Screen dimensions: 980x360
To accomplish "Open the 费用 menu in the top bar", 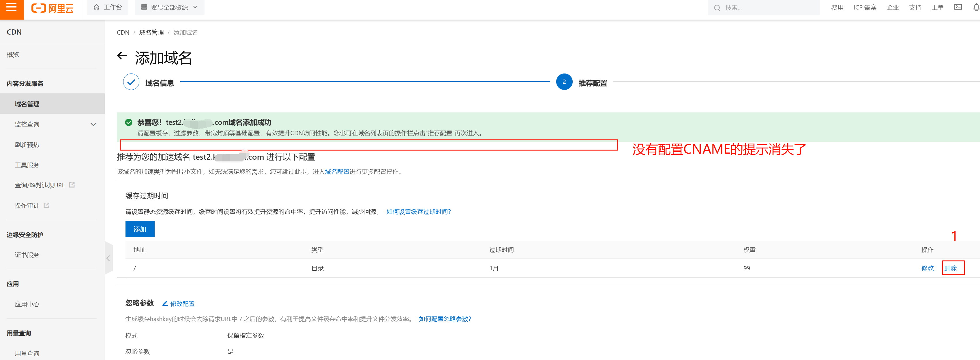I will pyautogui.click(x=837, y=7).
